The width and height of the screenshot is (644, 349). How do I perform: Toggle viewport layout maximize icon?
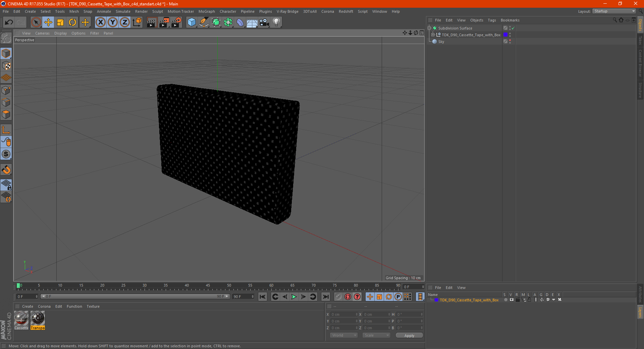tap(422, 33)
